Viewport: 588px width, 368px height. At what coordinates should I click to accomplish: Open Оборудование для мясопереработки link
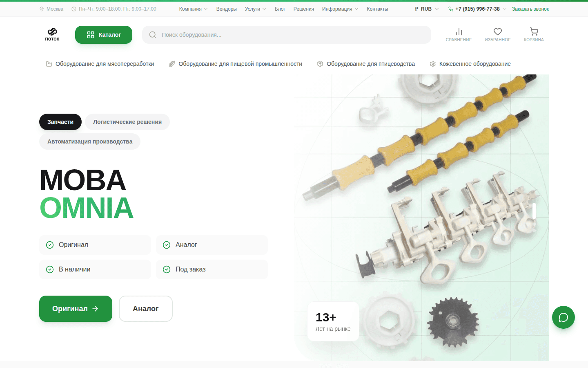(x=105, y=64)
